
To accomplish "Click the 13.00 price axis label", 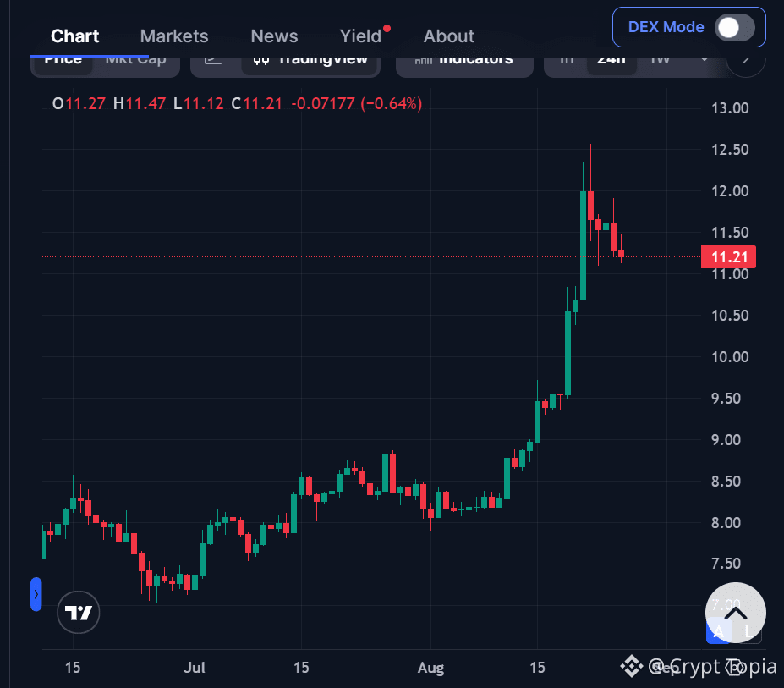I will [x=730, y=108].
